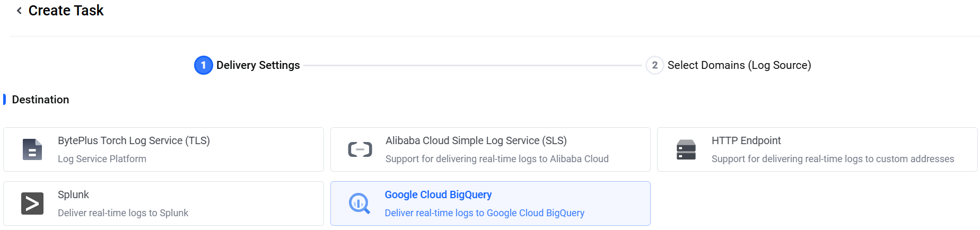Pick Splunk as the delivery destination

pyautogui.click(x=163, y=204)
